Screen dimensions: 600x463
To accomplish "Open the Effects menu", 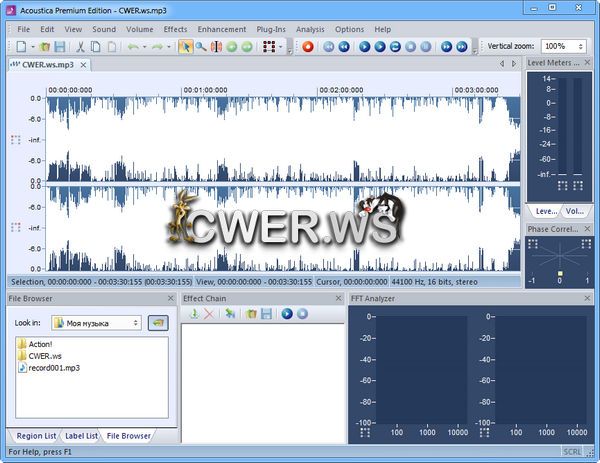I will coord(175,29).
